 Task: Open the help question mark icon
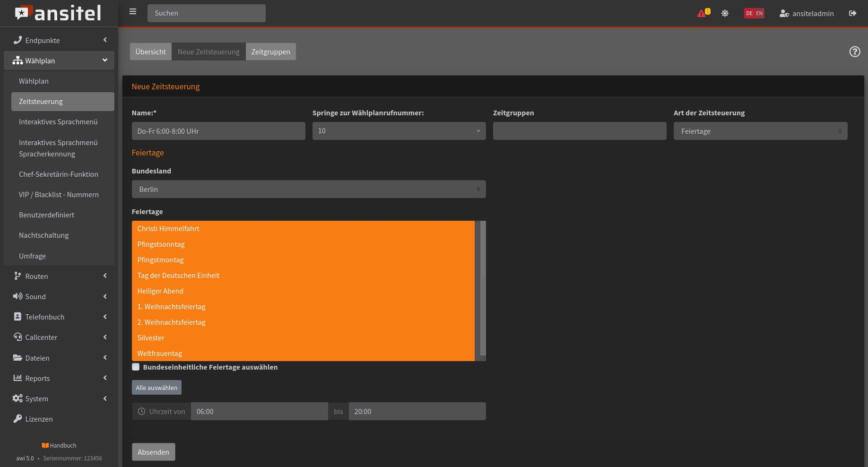click(x=854, y=52)
